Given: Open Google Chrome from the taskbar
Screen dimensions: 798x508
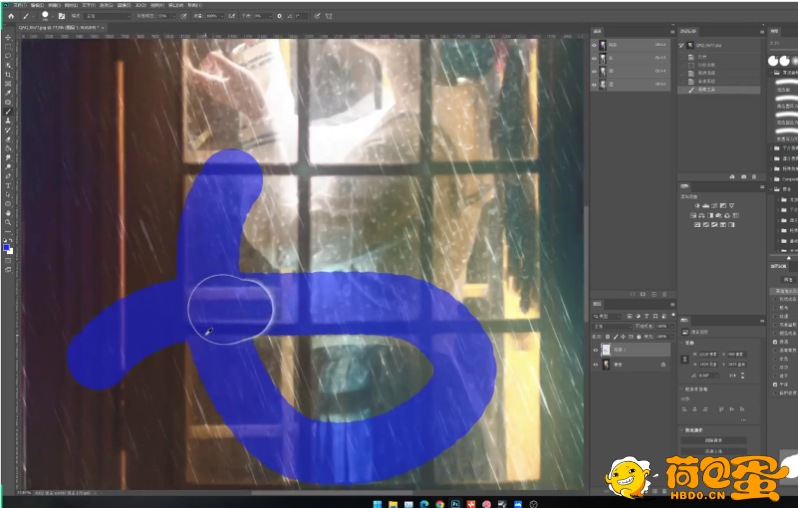Looking at the screenshot, I should (440, 504).
